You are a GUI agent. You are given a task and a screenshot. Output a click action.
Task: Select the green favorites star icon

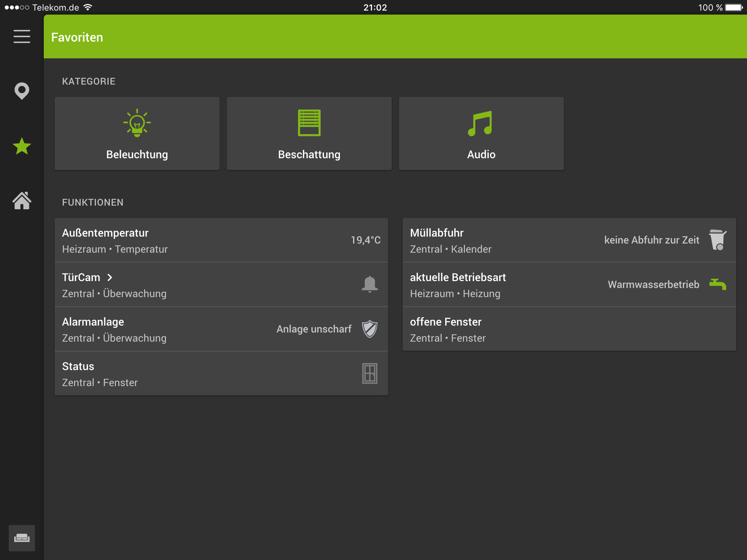click(22, 146)
